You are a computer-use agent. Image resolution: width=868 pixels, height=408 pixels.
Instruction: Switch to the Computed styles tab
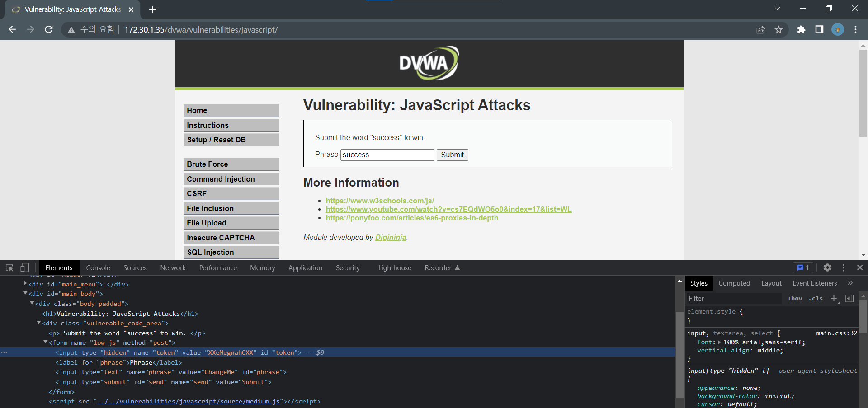click(x=734, y=283)
